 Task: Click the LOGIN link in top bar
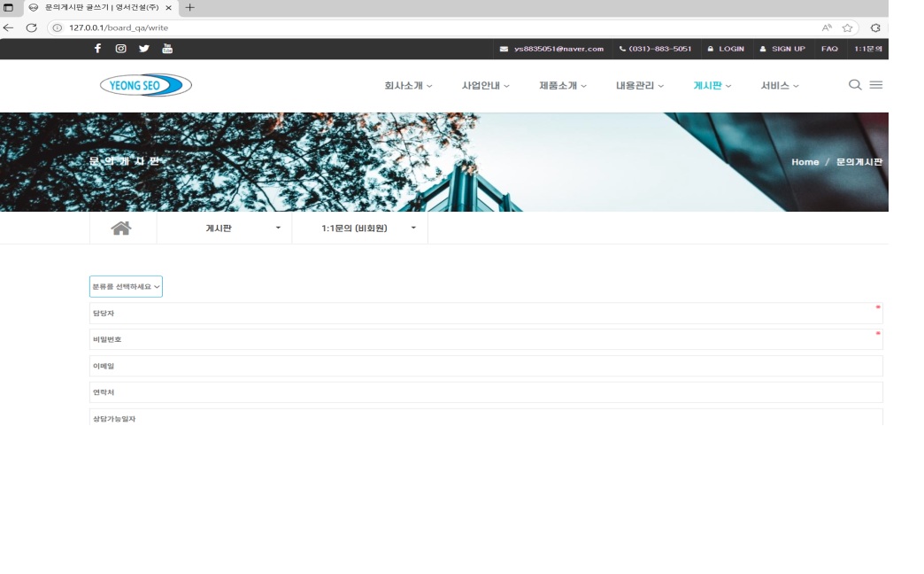pyautogui.click(x=726, y=49)
